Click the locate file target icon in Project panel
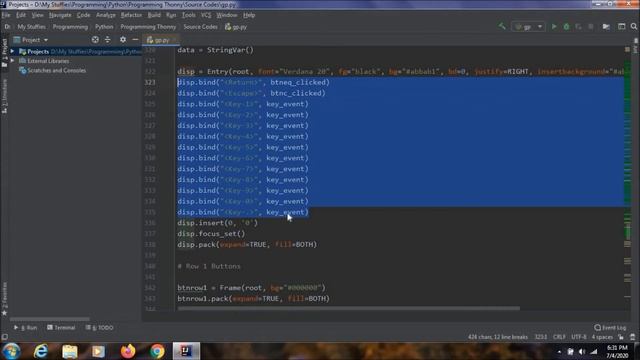Screen dimensions: 640x360 (95, 40)
